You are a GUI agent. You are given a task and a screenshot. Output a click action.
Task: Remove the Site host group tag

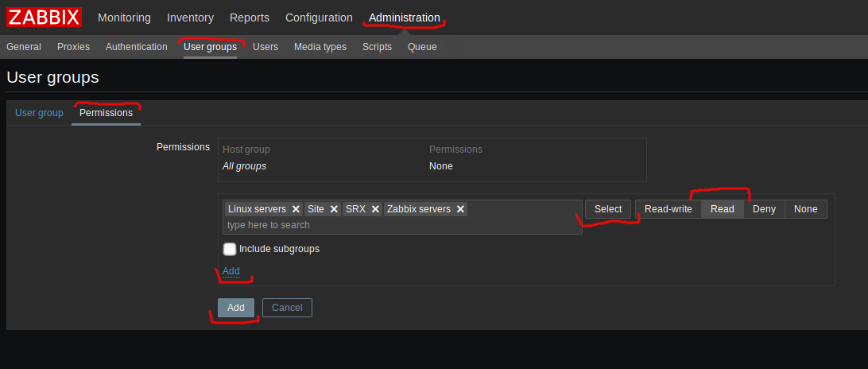(335, 209)
